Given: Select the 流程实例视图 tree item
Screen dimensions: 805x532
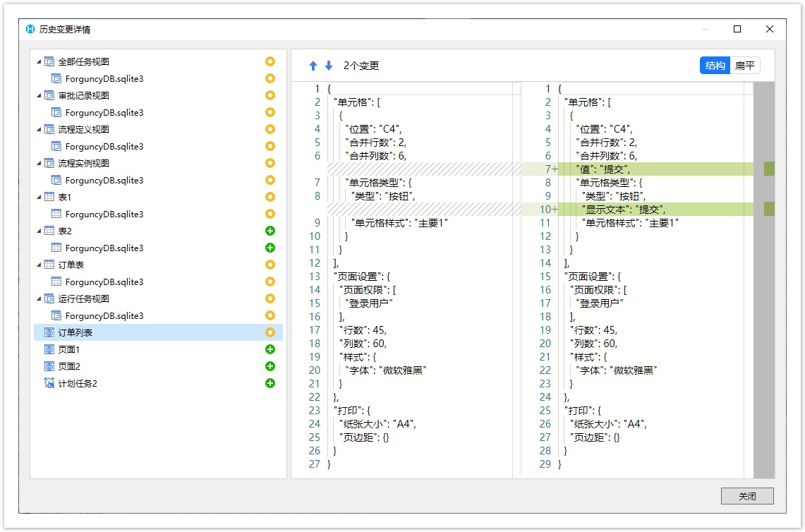Looking at the screenshot, I should click(x=83, y=163).
